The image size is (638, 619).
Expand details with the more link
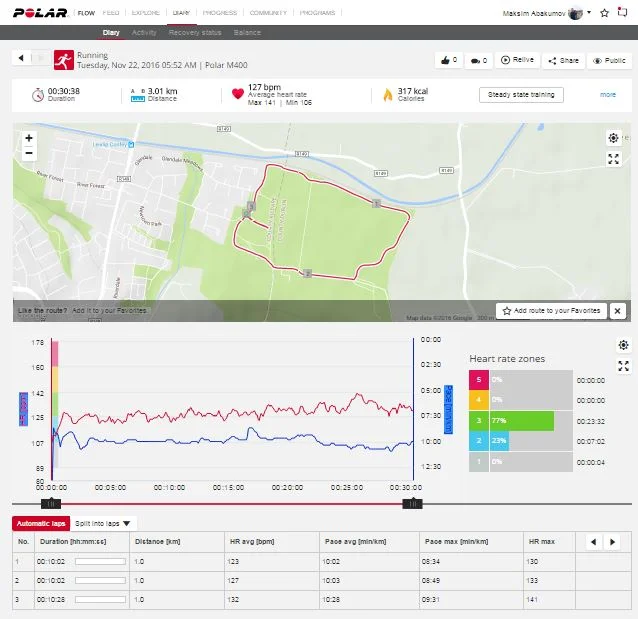click(x=608, y=95)
